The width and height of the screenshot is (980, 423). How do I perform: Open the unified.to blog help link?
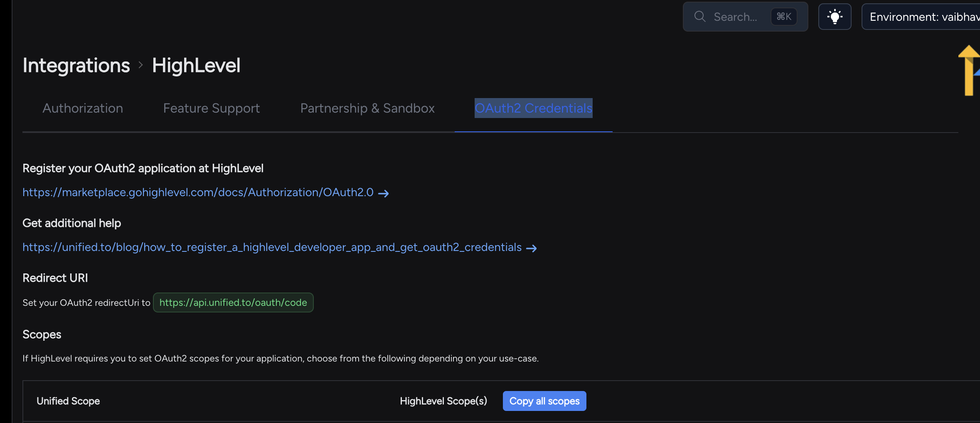click(272, 247)
